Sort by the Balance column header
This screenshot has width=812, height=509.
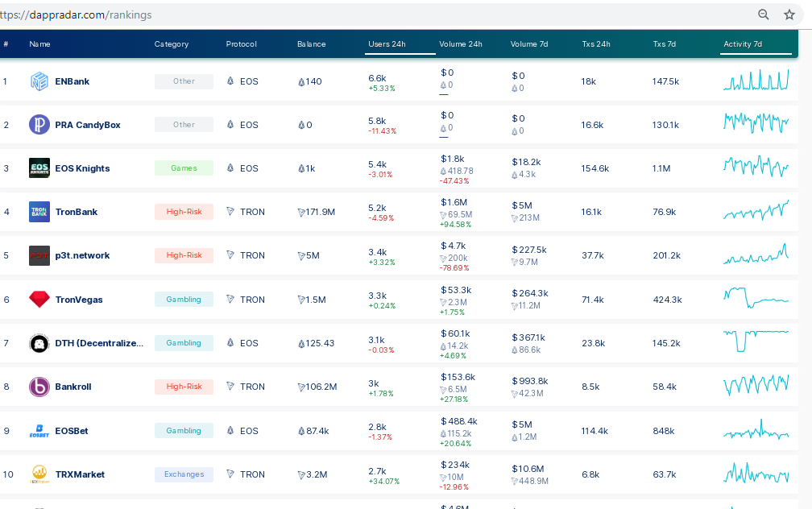[x=311, y=44]
